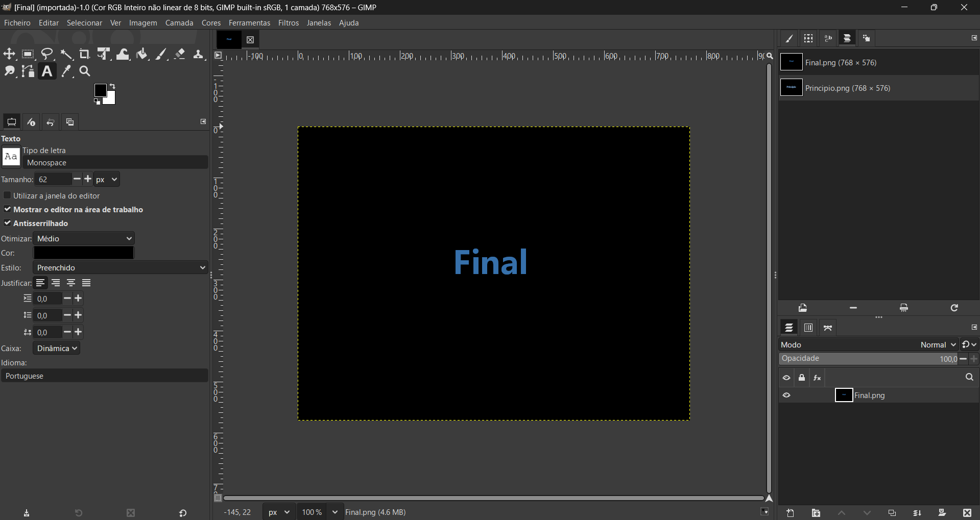Search layers with the magnifier icon
Image resolution: width=980 pixels, height=520 pixels.
point(969,378)
